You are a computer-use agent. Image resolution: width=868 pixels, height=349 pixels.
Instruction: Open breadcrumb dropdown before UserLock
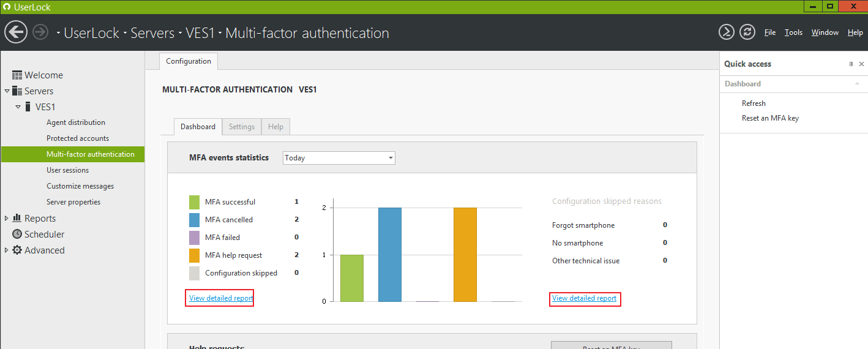(59, 33)
